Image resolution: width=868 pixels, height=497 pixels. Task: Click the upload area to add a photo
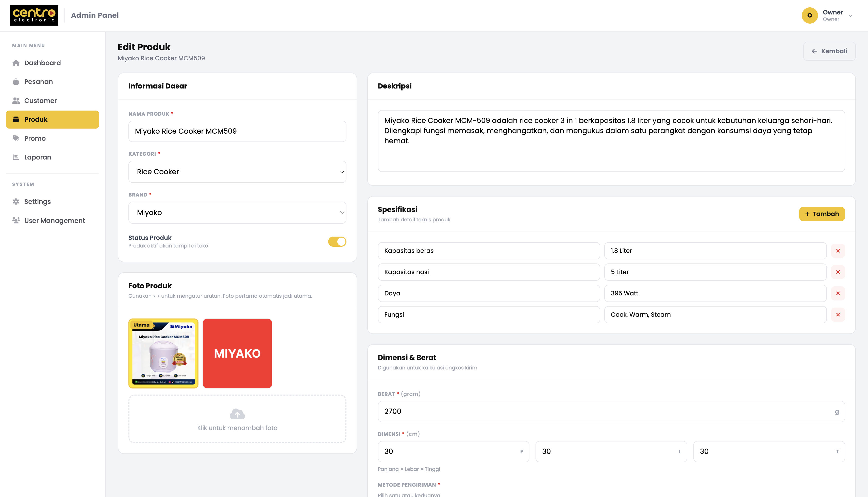237,419
